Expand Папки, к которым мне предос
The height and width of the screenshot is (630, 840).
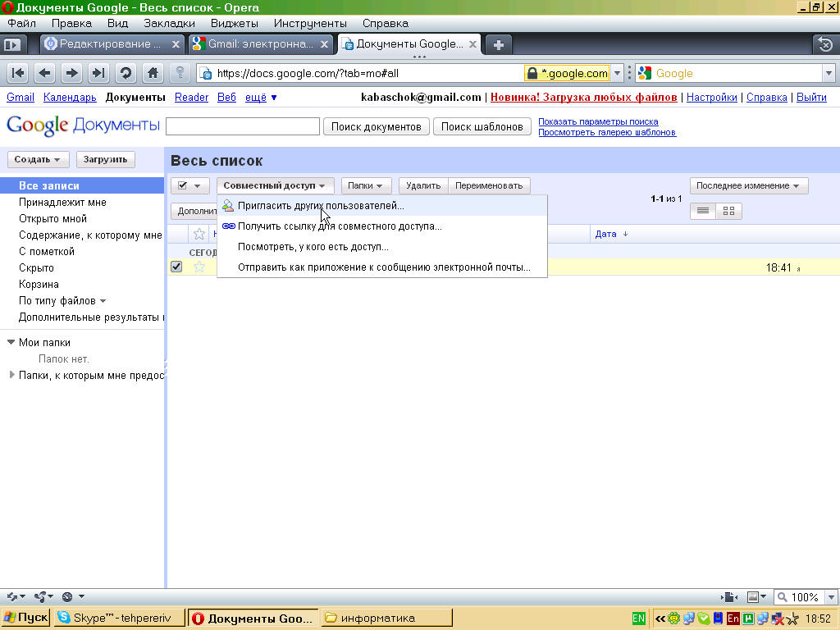(11, 375)
